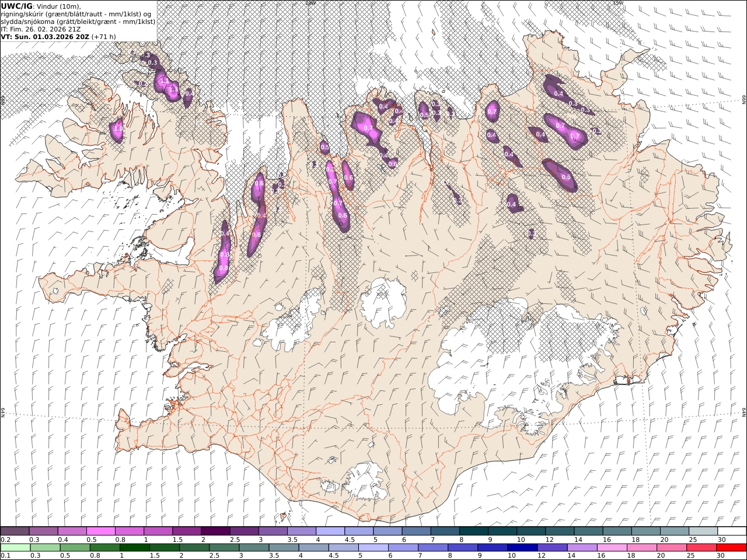Click the initial time 'IT: Fim. 26. 02. 2026 21Z' line

[41, 29]
